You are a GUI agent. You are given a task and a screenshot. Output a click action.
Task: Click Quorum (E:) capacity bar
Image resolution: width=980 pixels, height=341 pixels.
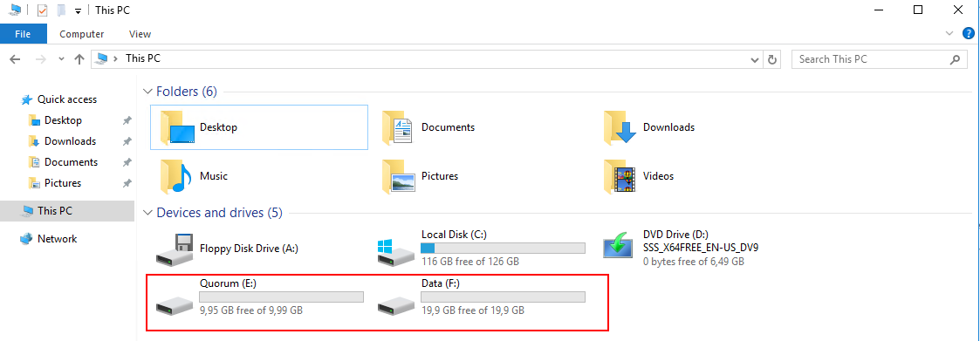(x=281, y=297)
